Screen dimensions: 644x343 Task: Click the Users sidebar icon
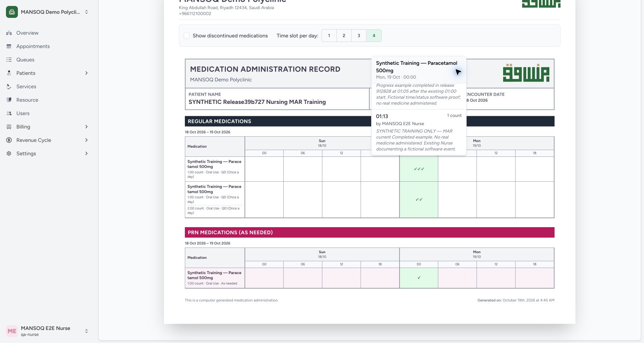click(9, 113)
